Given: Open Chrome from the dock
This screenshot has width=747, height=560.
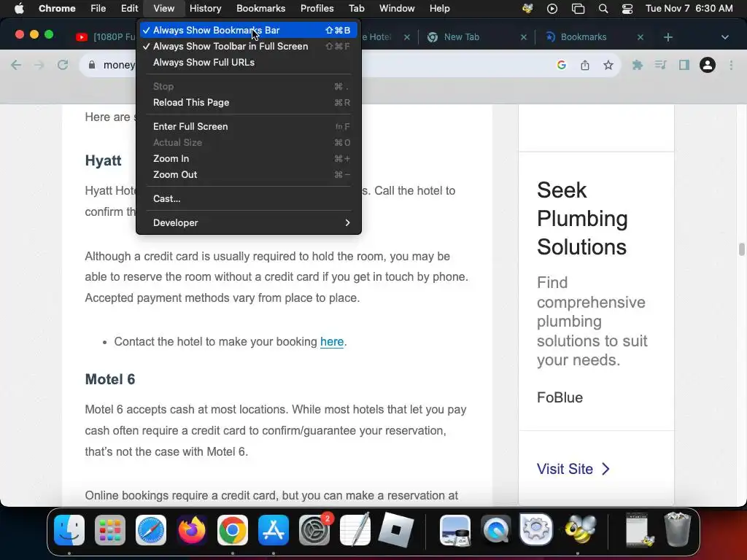Looking at the screenshot, I should (x=233, y=529).
